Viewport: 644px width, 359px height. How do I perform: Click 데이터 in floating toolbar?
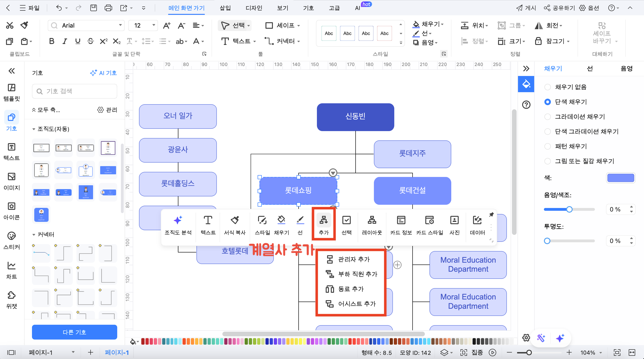click(477, 225)
